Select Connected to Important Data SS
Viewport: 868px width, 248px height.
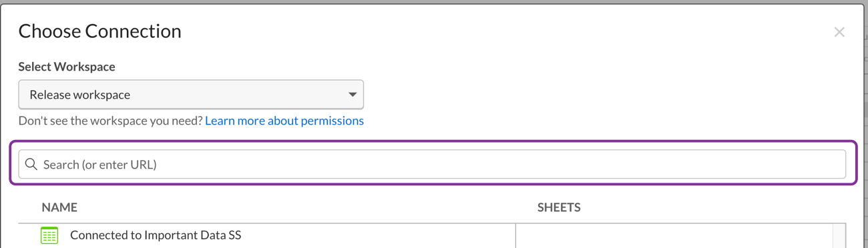pos(156,235)
